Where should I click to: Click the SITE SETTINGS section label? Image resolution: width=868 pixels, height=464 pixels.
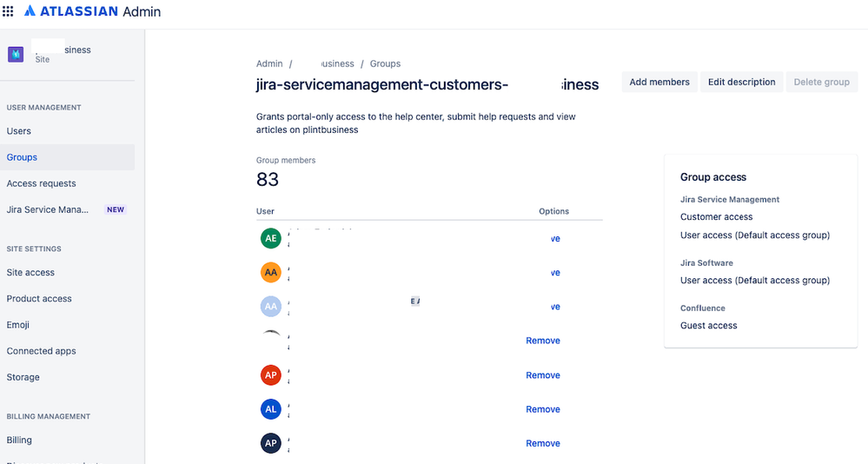[x=34, y=249]
